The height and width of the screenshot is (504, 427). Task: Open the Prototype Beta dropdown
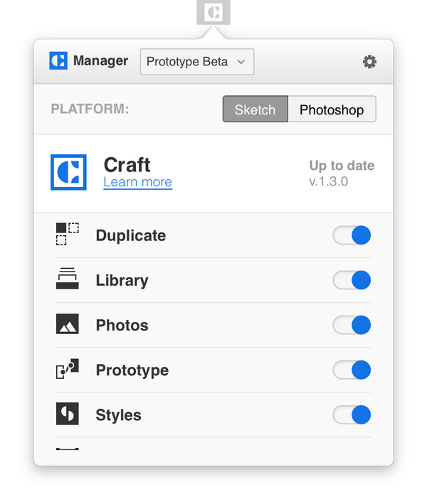point(196,62)
